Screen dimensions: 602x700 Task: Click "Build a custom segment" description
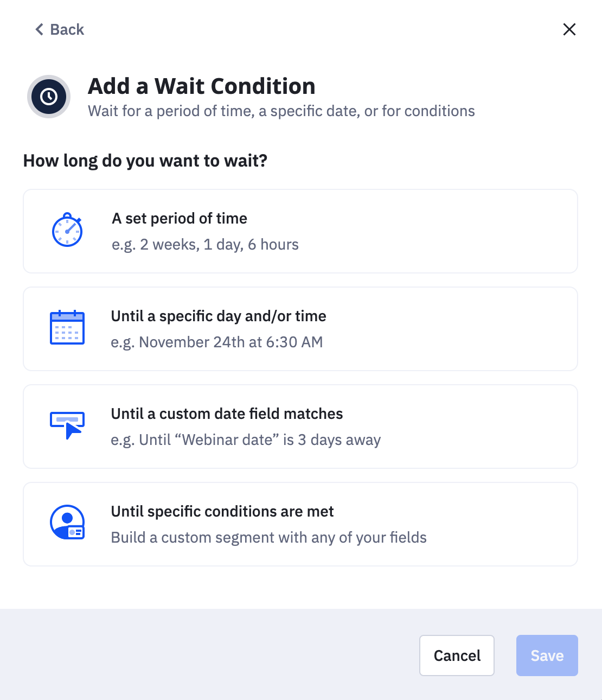268,538
